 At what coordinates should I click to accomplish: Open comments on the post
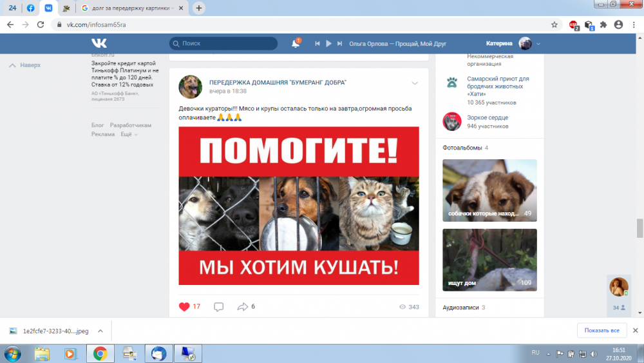[x=218, y=307]
